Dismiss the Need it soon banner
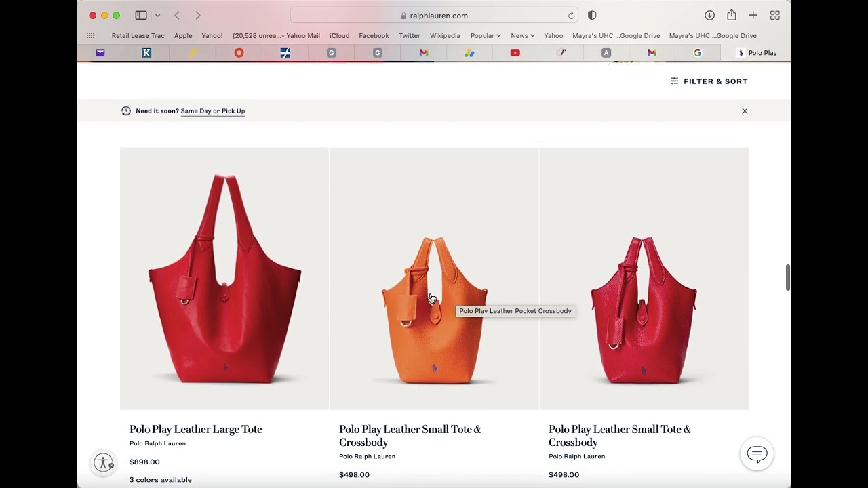Screen dimensions: 868x488 (745, 111)
